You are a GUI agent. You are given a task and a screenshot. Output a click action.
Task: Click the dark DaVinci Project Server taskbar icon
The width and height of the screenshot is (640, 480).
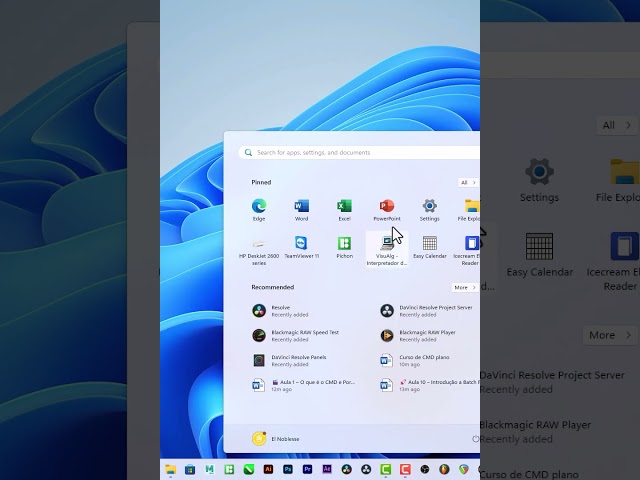tap(366, 469)
